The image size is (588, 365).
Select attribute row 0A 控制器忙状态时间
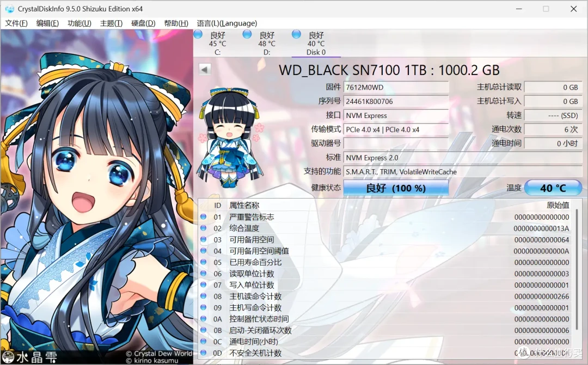[x=385, y=319]
